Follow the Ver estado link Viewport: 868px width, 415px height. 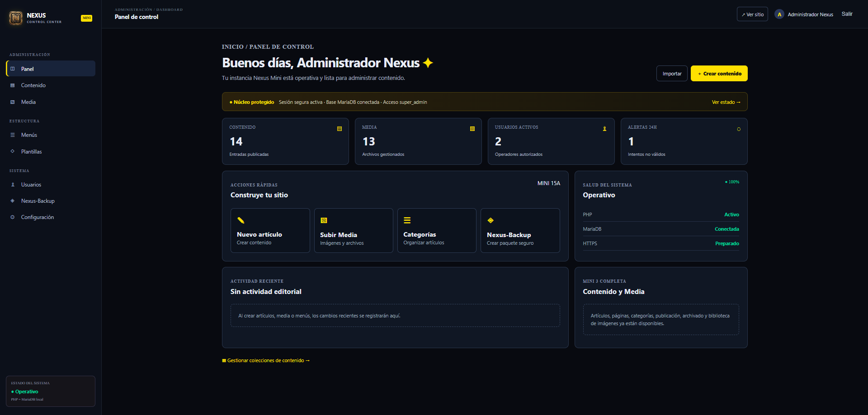click(726, 102)
